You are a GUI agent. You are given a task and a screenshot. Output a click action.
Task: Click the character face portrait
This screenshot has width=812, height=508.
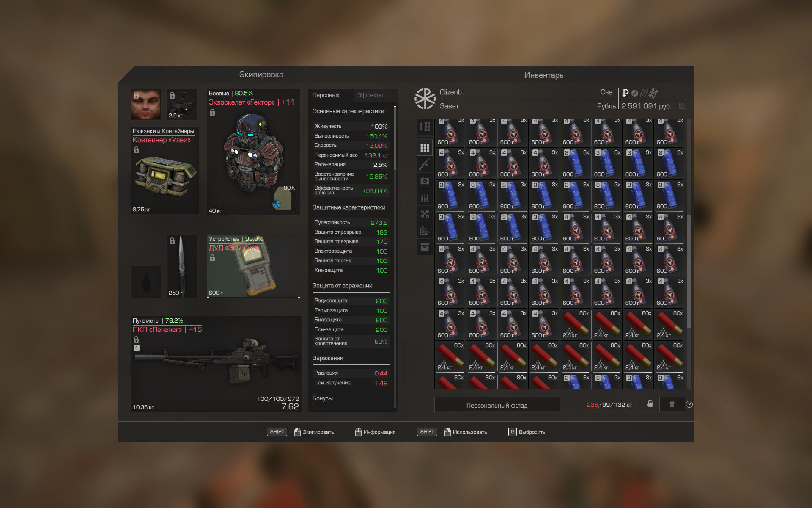[146, 104]
